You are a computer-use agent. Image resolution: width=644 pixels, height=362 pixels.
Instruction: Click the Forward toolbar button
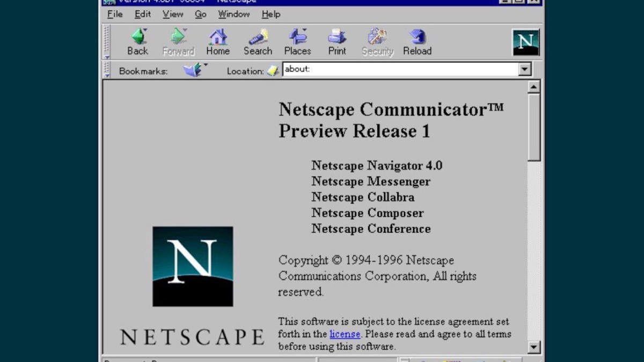pyautogui.click(x=178, y=42)
